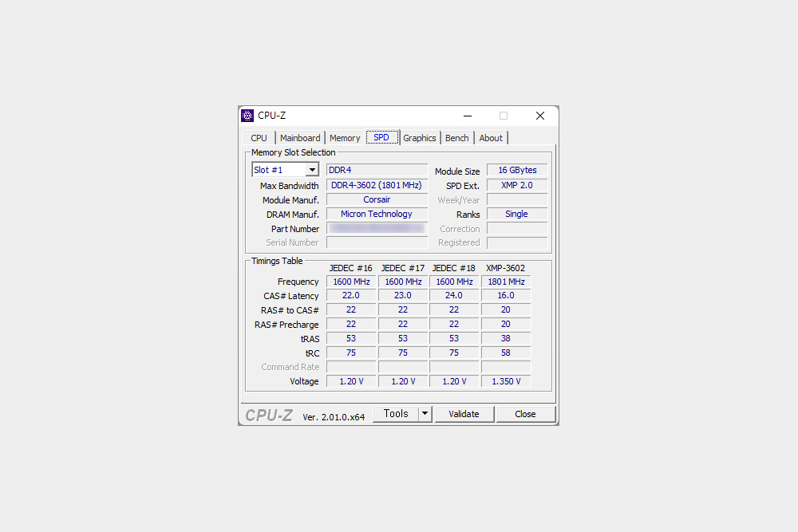Click the XMP tRC value 58
This screenshot has height=532, width=798.
click(506, 353)
